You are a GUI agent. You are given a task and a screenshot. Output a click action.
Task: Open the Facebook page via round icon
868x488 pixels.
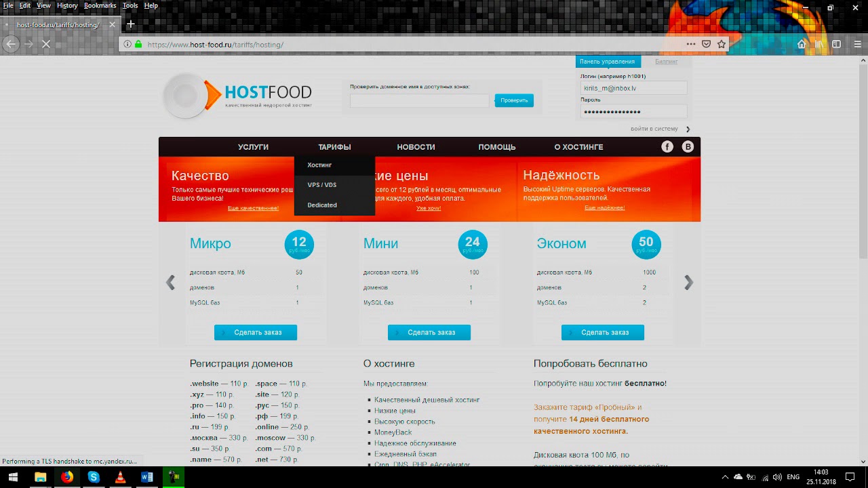pyautogui.click(x=667, y=147)
